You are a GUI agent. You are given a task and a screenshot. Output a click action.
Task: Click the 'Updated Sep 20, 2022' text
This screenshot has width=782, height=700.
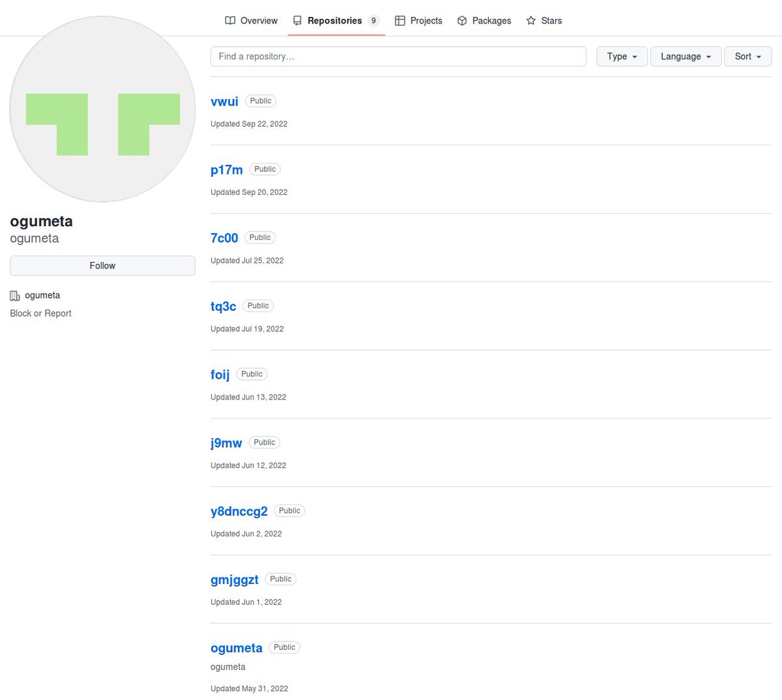(249, 192)
